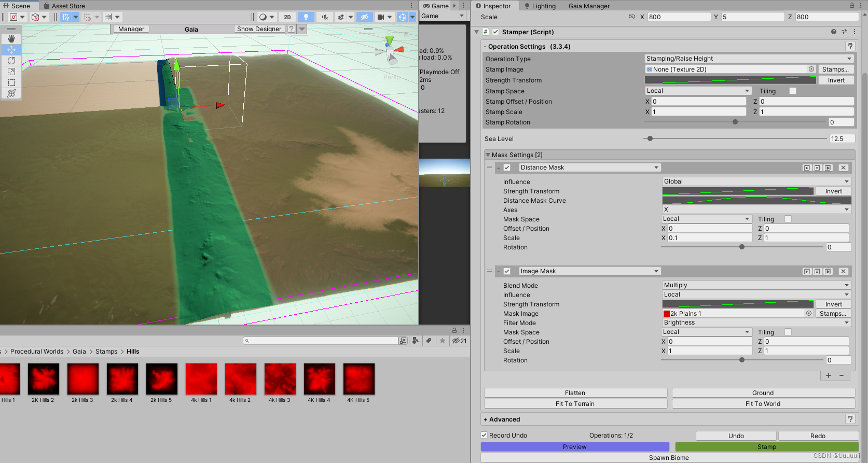Switch to Asset Store tab
Image resolution: width=868 pixels, height=463 pixels.
coord(64,6)
